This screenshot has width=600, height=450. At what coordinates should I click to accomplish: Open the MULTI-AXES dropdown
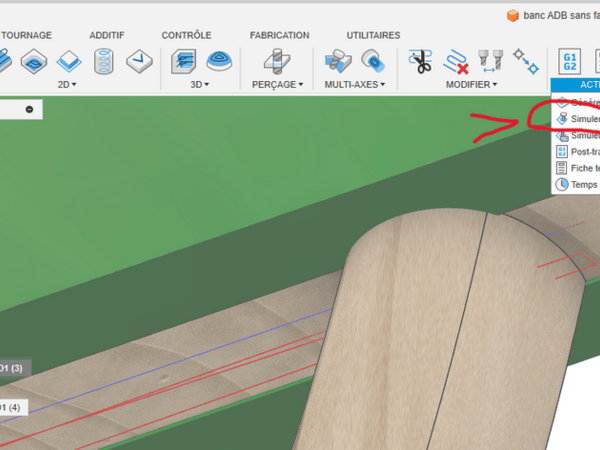click(355, 85)
